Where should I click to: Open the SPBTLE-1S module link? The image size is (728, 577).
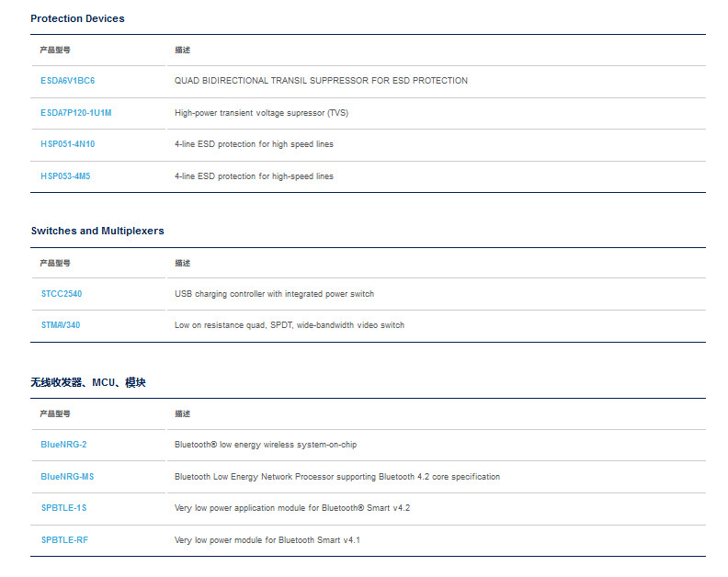pyautogui.click(x=63, y=508)
